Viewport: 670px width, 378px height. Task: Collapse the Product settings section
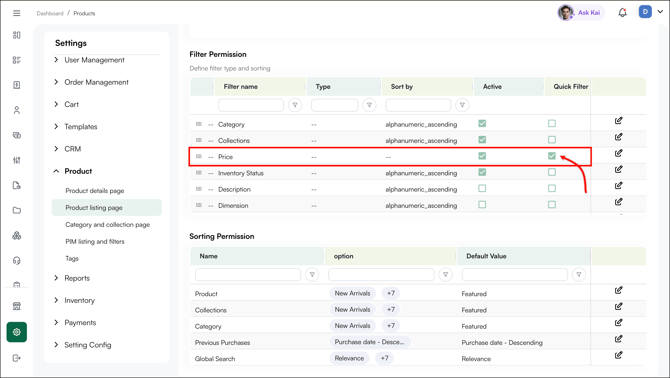(73, 171)
